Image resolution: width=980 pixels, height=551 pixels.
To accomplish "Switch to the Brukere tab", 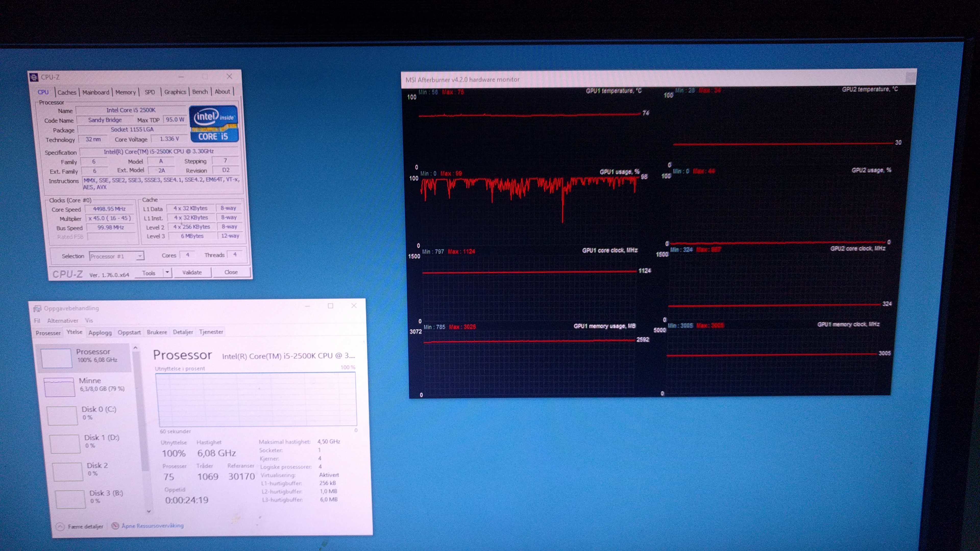I will 157,332.
